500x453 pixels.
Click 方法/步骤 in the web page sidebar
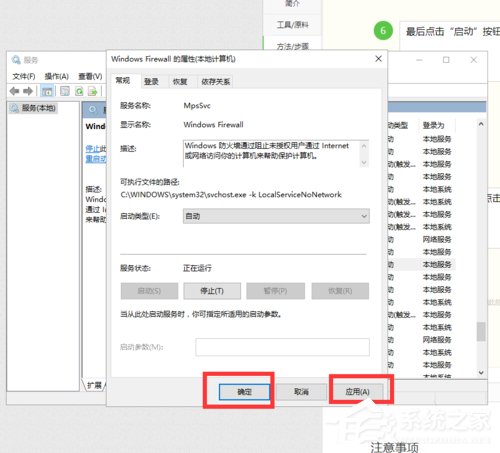click(x=292, y=46)
